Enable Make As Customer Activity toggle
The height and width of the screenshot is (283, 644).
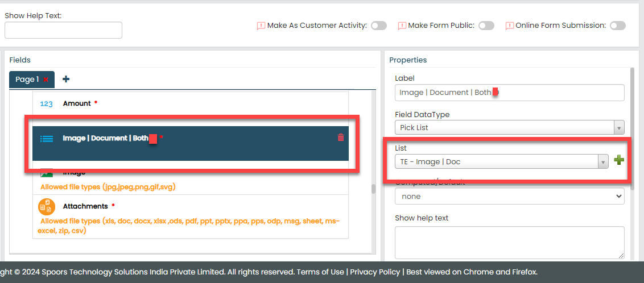(378, 26)
